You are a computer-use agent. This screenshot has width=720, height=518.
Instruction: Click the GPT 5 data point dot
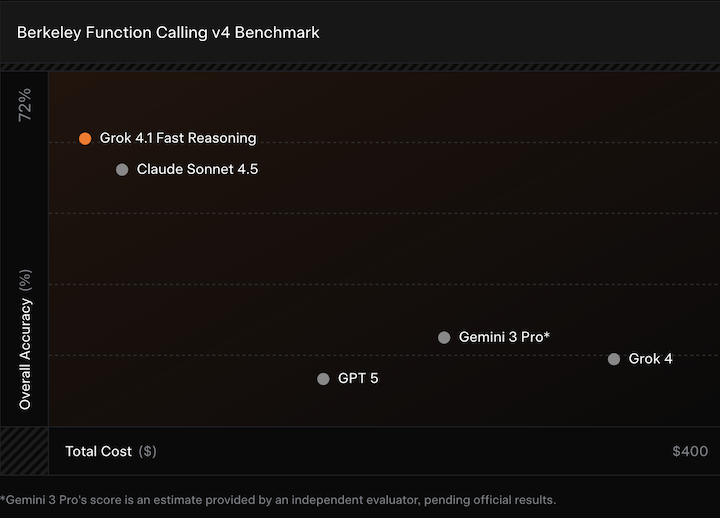tap(323, 379)
